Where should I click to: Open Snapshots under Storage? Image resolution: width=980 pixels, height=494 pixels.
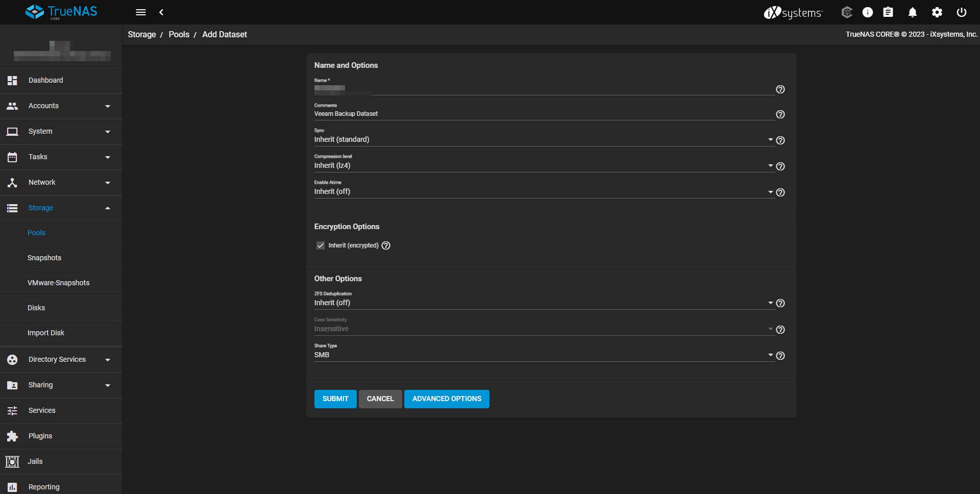click(44, 258)
